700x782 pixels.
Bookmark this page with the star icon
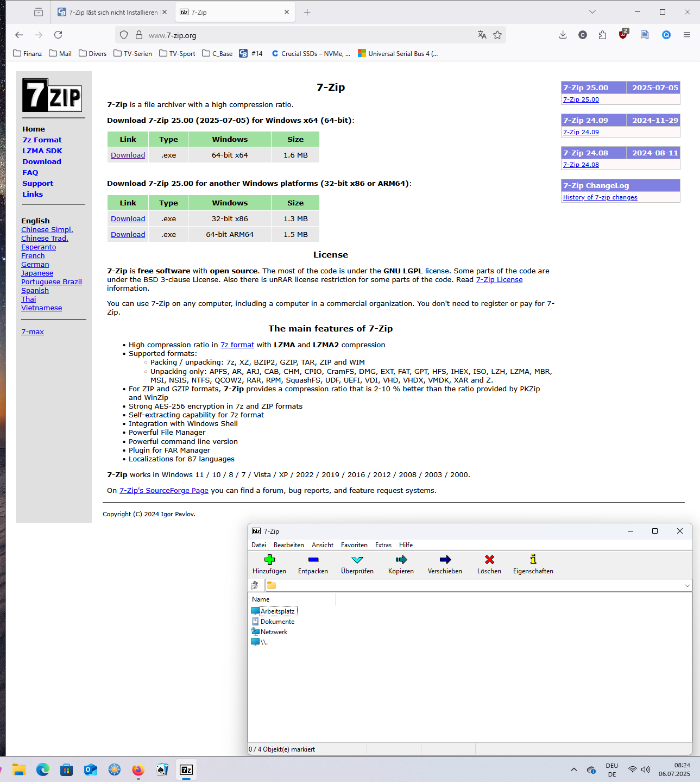497,35
